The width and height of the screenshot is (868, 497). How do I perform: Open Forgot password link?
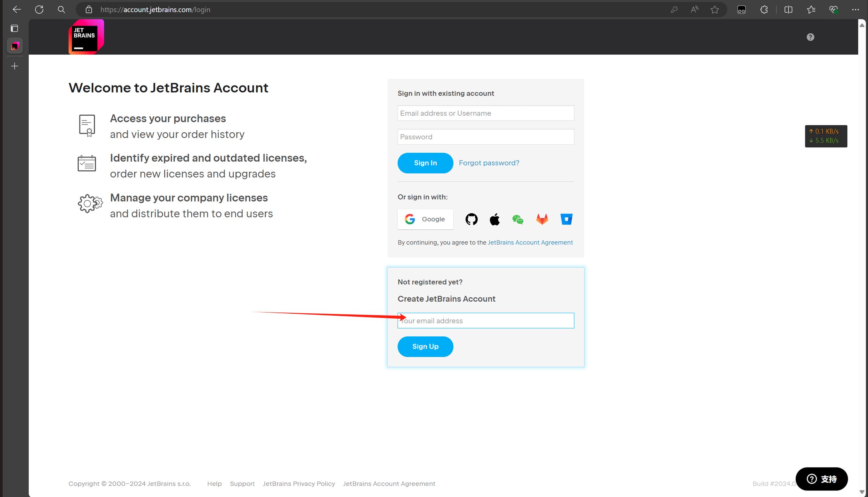(489, 163)
